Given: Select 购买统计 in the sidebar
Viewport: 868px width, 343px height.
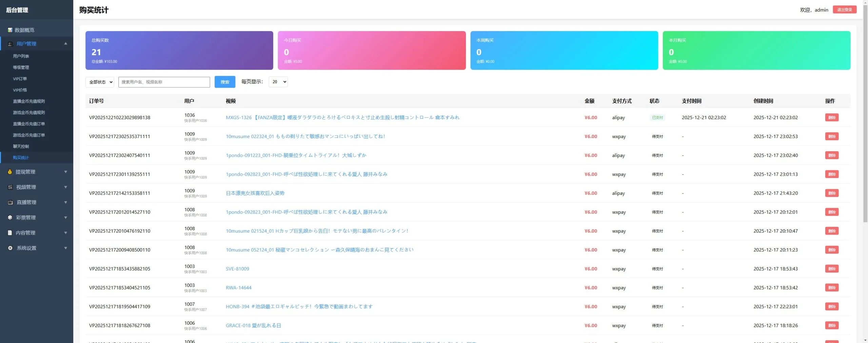Looking at the screenshot, I should 21,158.
